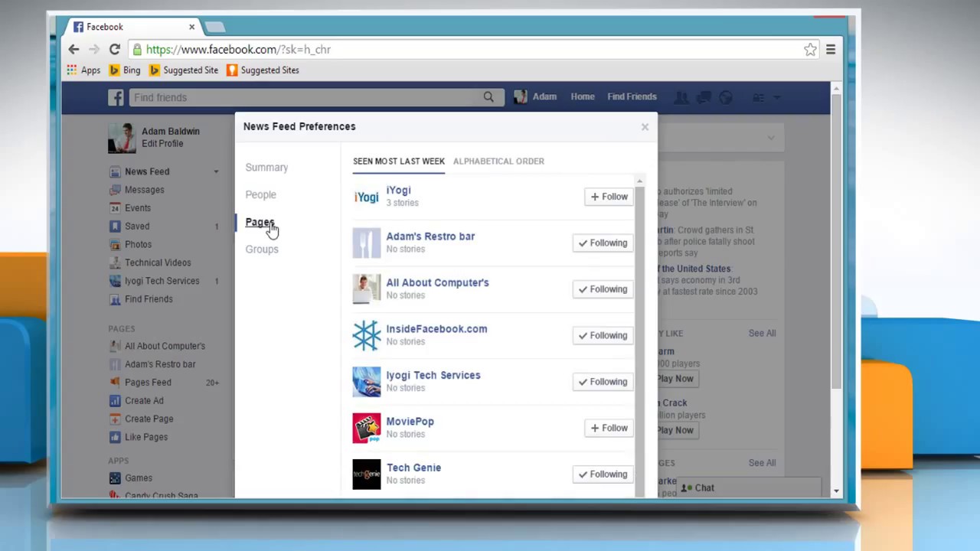Click the browser back arrow
Screen dimensions: 980x551
pyautogui.click(x=73, y=50)
